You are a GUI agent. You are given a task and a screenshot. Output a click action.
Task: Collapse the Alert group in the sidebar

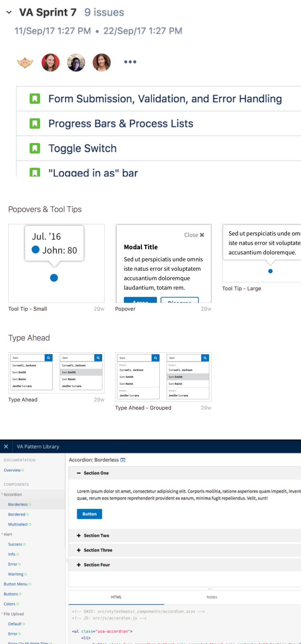coord(3,534)
